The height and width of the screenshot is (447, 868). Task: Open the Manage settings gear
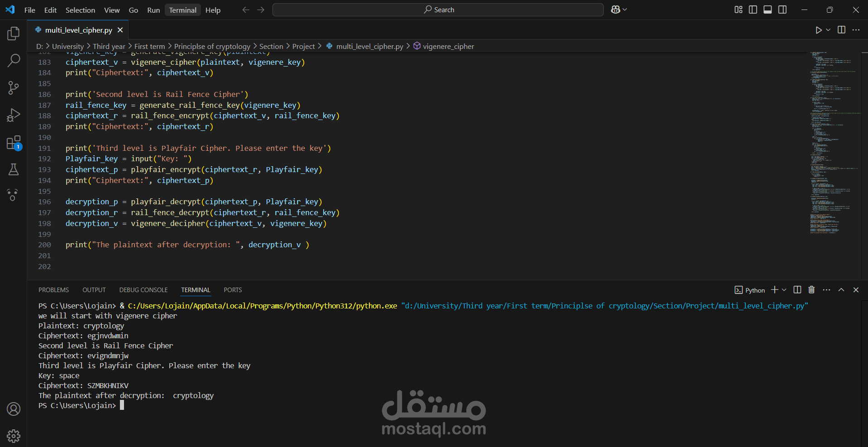click(x=14, y=436)
